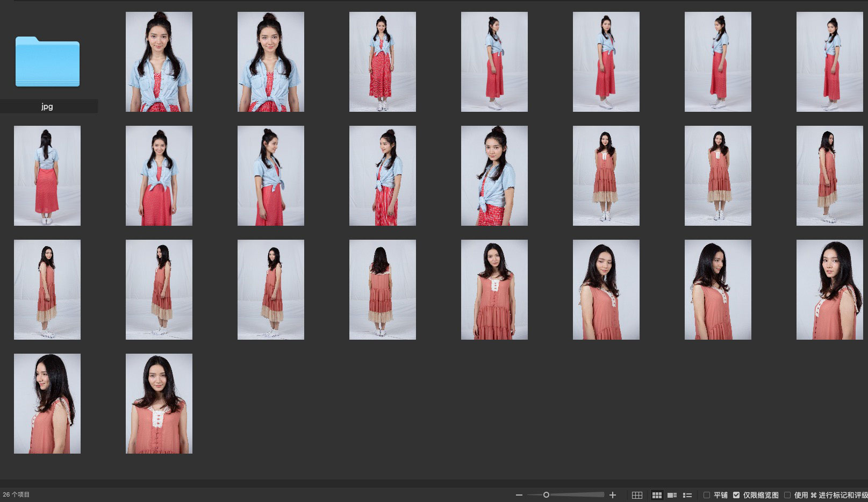Select the last photo in the top row

[x=830, y=62]
